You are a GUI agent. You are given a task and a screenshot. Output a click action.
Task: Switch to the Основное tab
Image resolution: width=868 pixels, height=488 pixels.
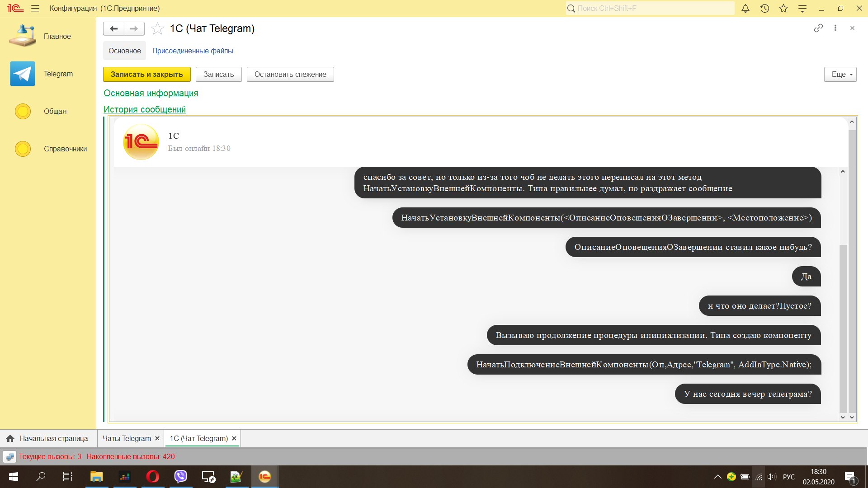point(125,51)
